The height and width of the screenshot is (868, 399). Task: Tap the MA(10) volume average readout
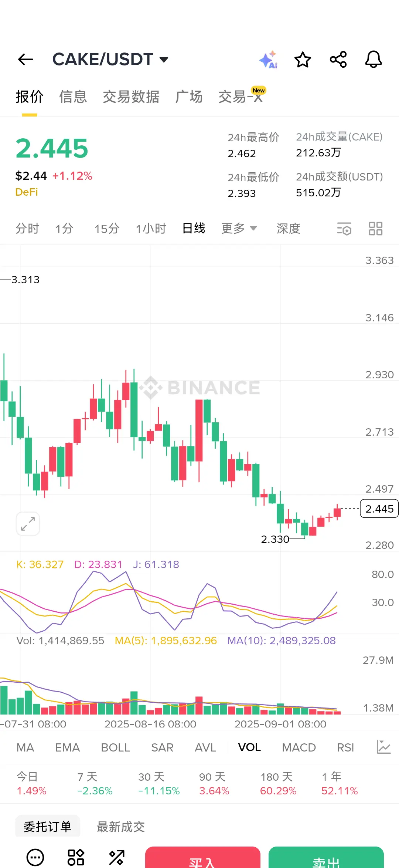[282, 641]
